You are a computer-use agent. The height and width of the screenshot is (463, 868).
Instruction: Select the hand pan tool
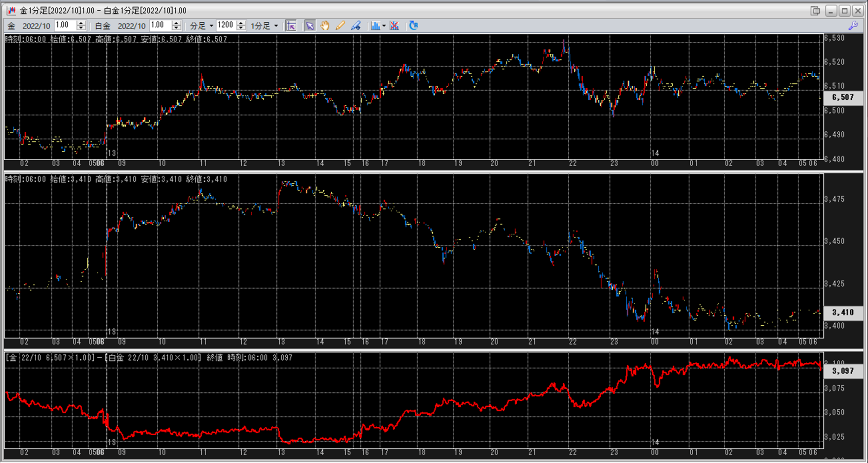tap(325, 26)
